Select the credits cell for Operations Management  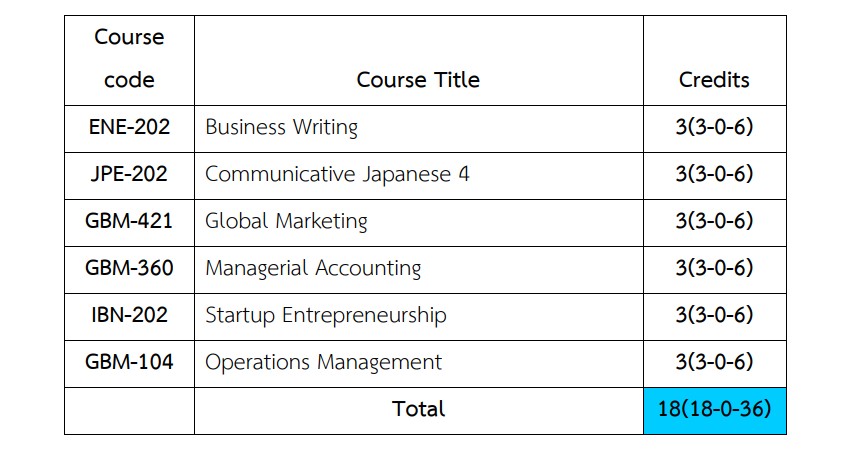point(714,362)
